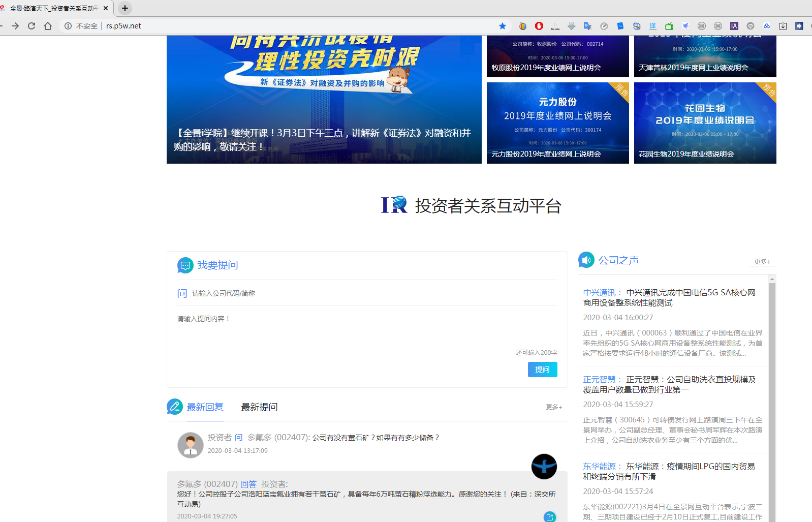The height and width of the screenshot is (522, 812).
Task: Reload the page with the refresh icon
Action: click(32, 26)
